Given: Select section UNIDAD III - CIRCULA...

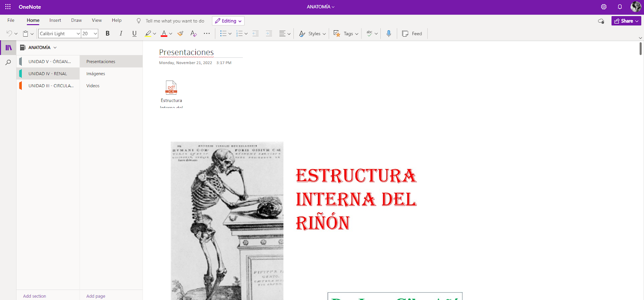Looking at the screenshot, I should coord(48,86).
